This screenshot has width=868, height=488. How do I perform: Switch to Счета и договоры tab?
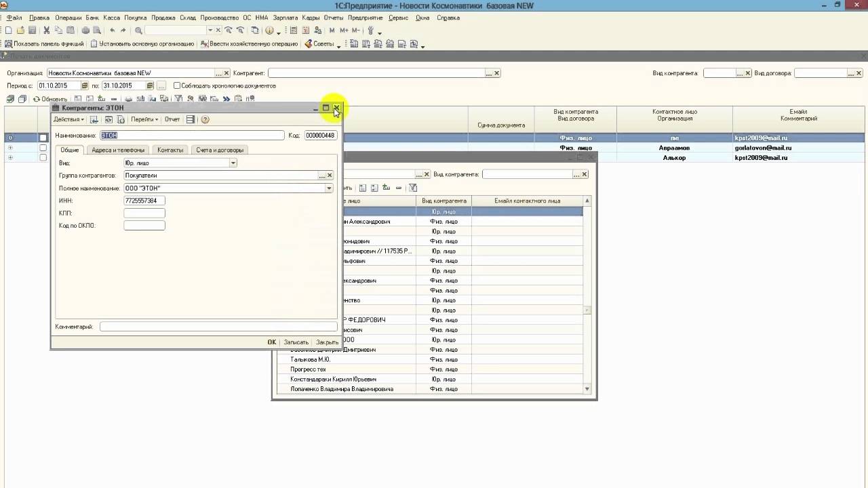coord(219,150)
